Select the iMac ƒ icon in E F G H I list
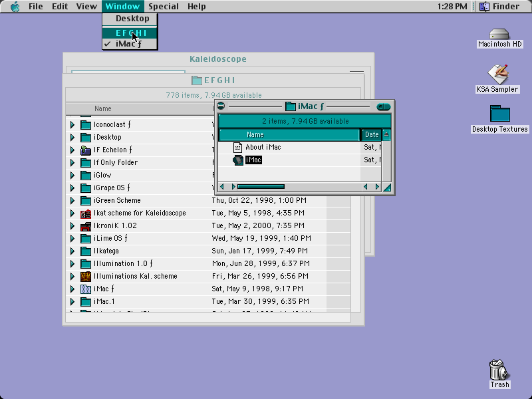Image resolution: width=532 pixels, height=399 pixels. click(86, 289)
